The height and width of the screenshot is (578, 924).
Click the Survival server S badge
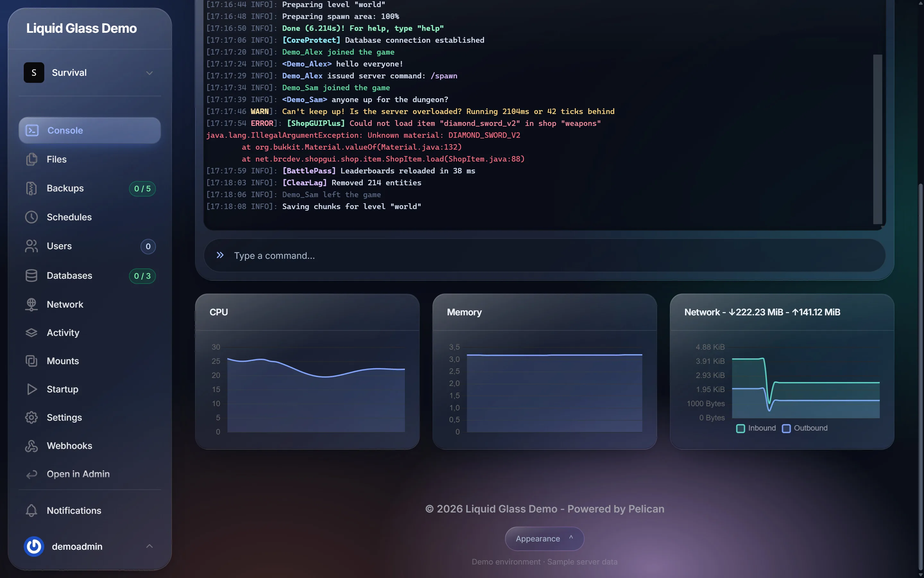pos(34,73)
